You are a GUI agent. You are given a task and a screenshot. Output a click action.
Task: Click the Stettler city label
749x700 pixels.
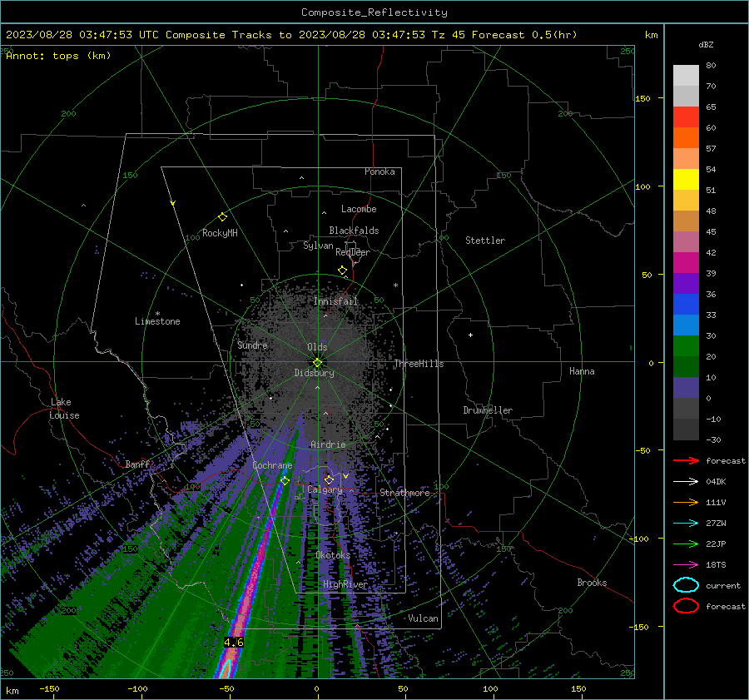click(x=485, y=241)
